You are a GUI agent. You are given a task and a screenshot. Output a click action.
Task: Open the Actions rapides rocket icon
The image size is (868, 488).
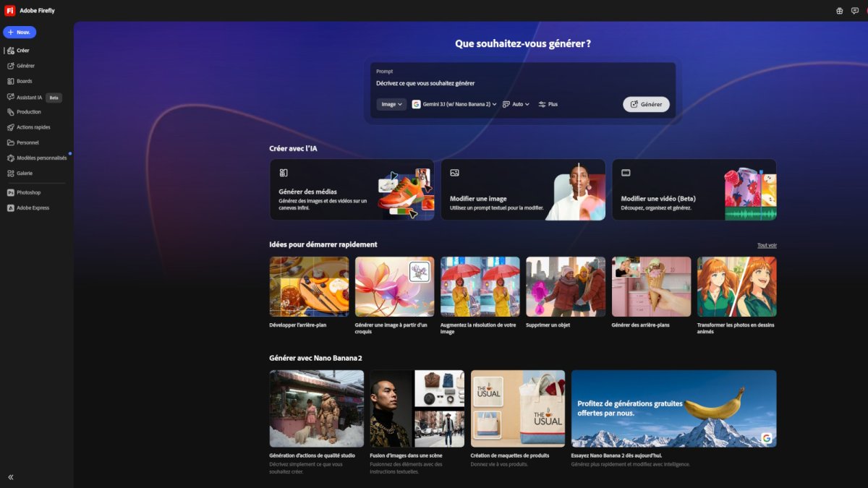click(11, 127)
